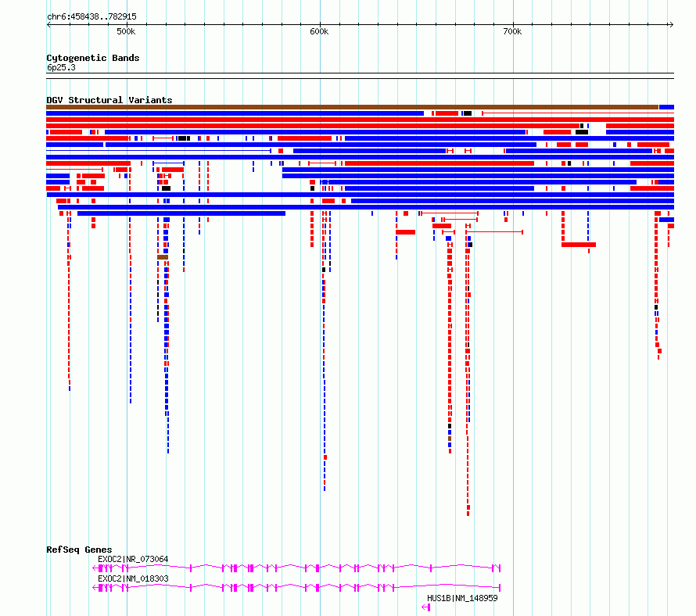Click the right arrow of the ruler
This screenshot has width=696, height=616.
(671, 25)
